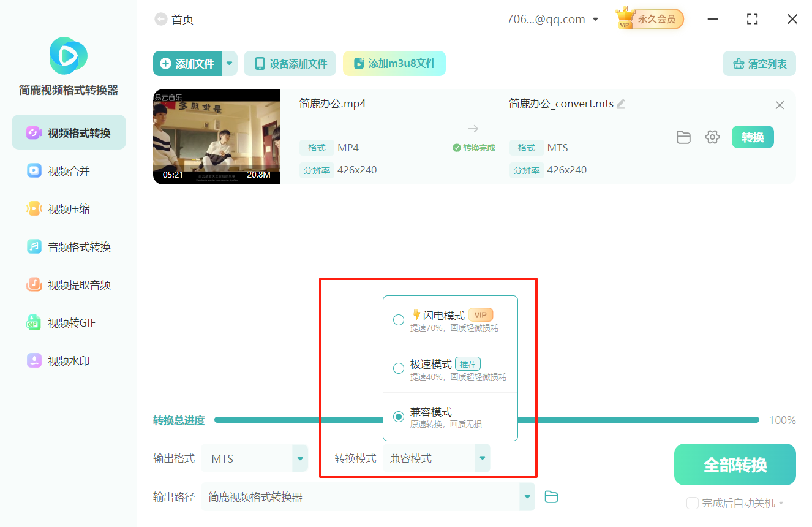Viewport: 812px width, 527px height.
Task: Expand the 添加文件 button's dropdown arrow
Action: click(x=230, y=63)
